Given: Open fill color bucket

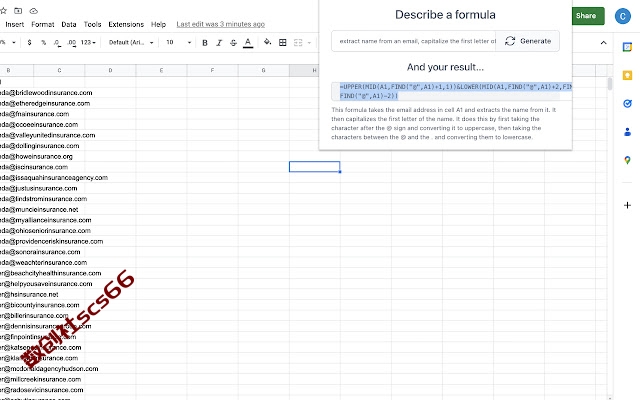Looking at the screenshot, I should [x=268, y=42].
